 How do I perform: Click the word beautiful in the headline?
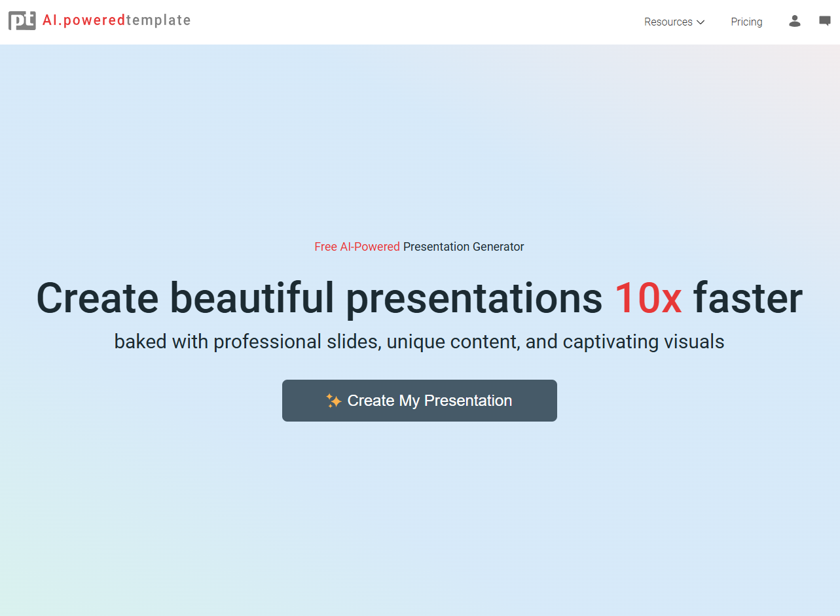pyautogui.click(x=252, y=298)
